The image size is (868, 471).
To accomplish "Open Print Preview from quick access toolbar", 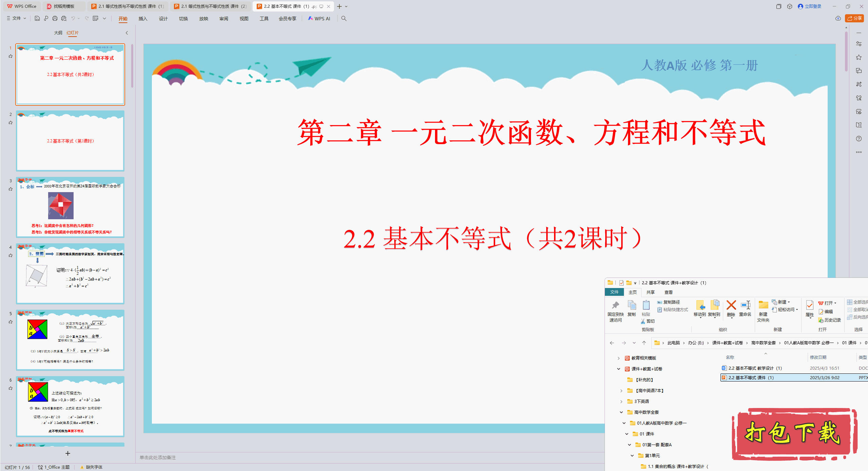I will [x=64, y=19].
